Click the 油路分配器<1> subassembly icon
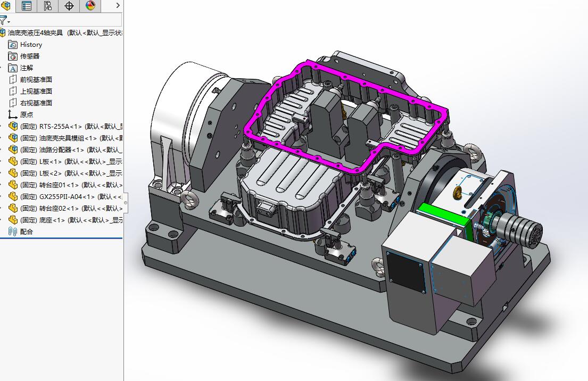The width and height of the screenshot is (588, 381). tap(13, 149)
